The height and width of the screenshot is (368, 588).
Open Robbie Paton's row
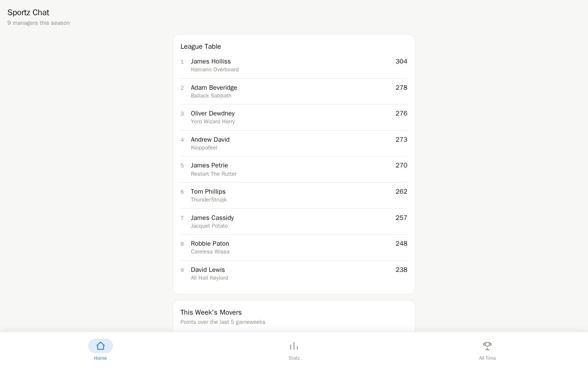[x=294, y=247]
